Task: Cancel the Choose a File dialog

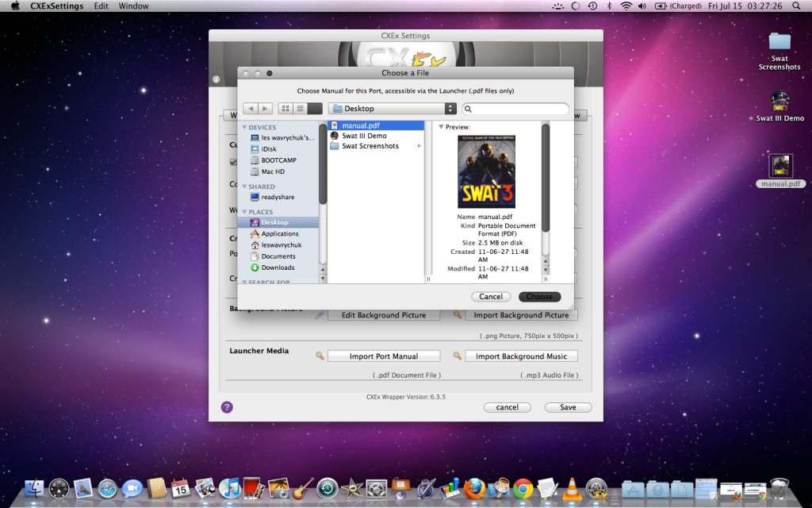Action: (490, 297)
